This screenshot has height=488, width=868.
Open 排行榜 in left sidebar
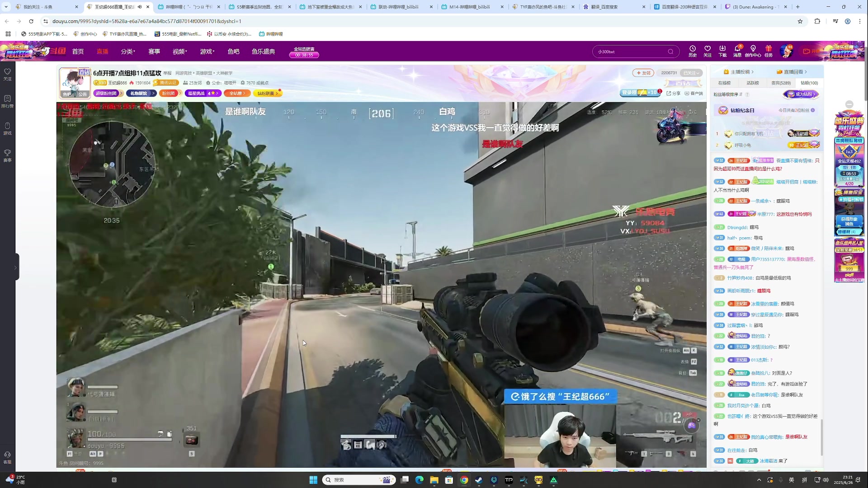coord(7,102)
